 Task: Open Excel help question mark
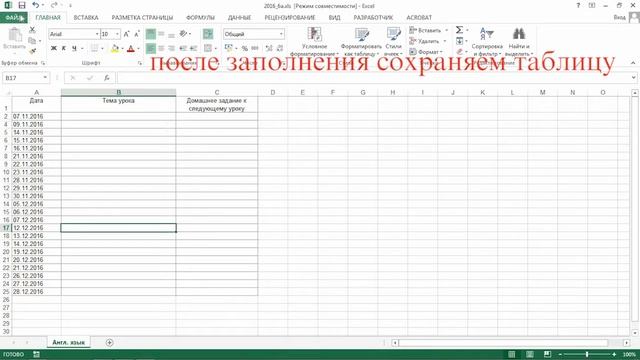click(578, 5)
